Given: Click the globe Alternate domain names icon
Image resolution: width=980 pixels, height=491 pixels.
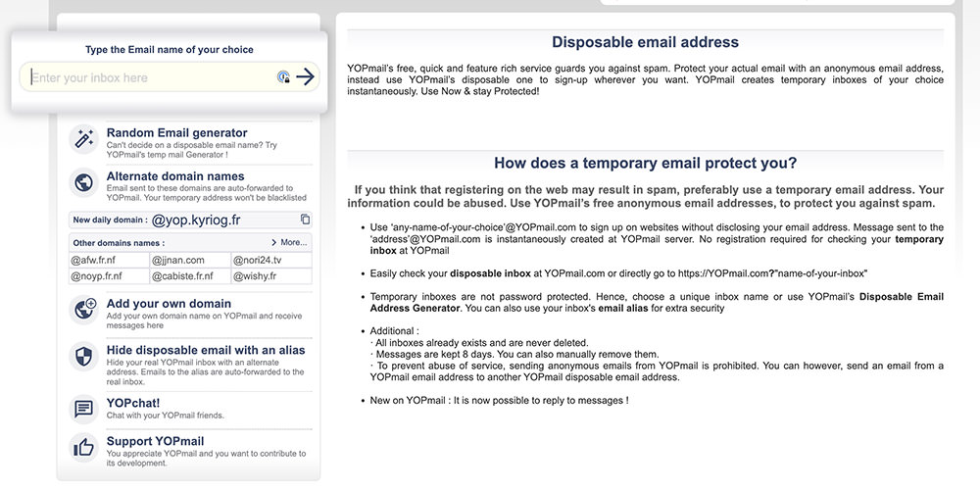Looking at the screenshot, I should (x=83, y=182).
